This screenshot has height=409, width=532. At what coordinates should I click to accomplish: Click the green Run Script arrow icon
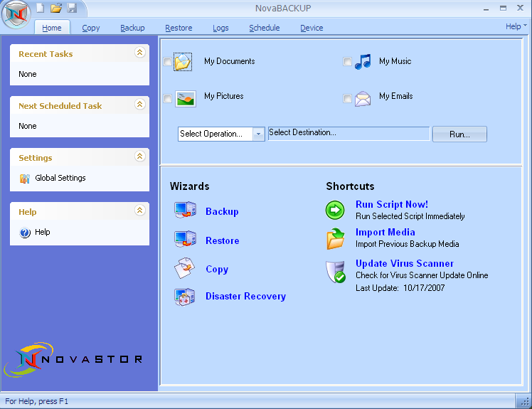(335, 210)
